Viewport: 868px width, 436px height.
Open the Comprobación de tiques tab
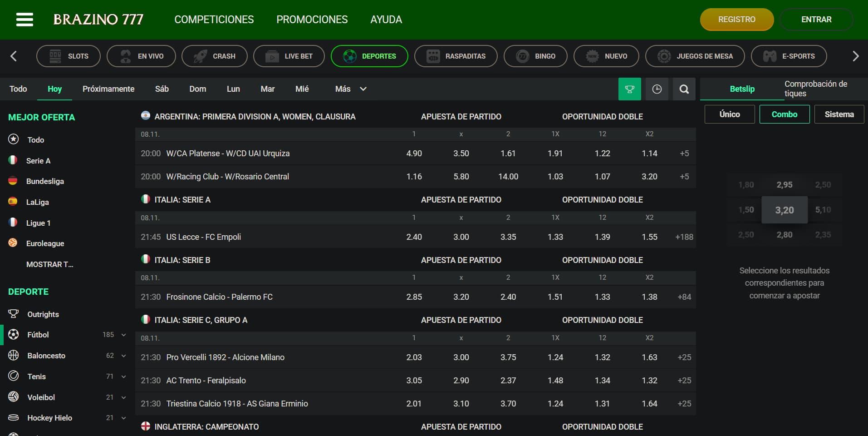[815, 89]
